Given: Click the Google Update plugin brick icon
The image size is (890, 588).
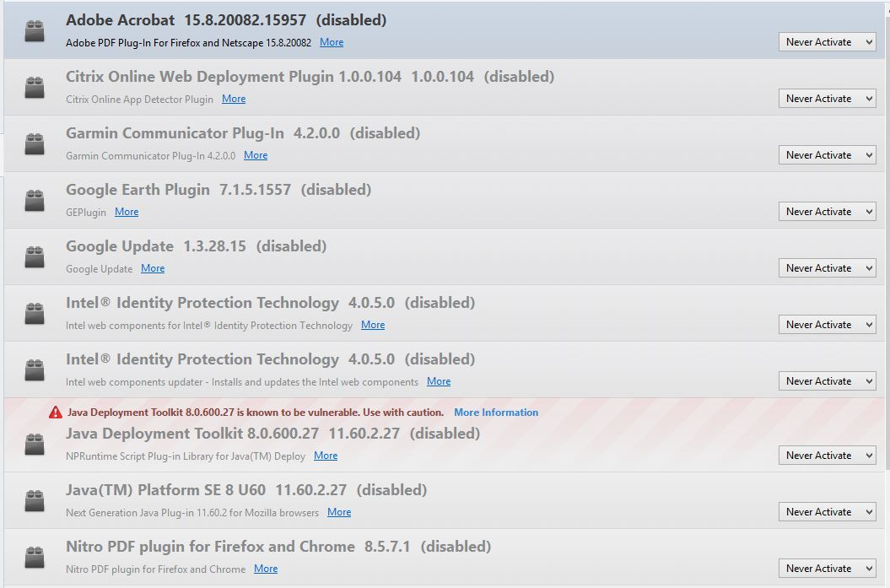Looking at the screenshot, I should [x=35, y=256].
